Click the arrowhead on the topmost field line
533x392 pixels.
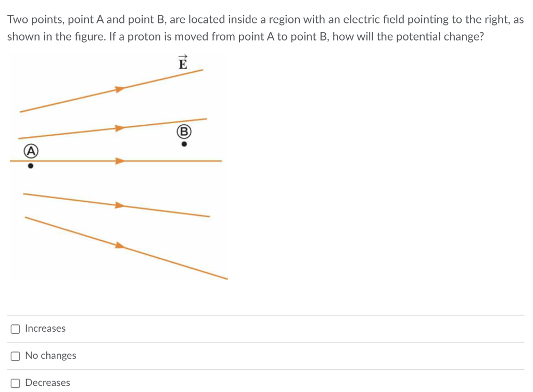tap(119, 88)
